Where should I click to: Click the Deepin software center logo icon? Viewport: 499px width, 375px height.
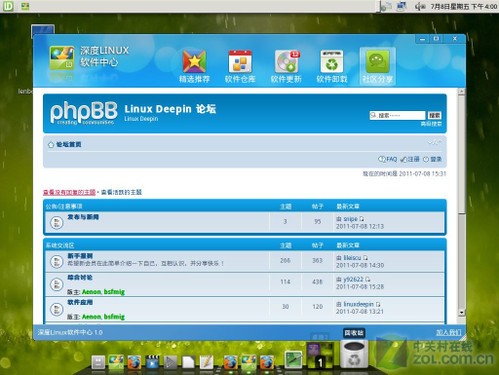point(62,58)
